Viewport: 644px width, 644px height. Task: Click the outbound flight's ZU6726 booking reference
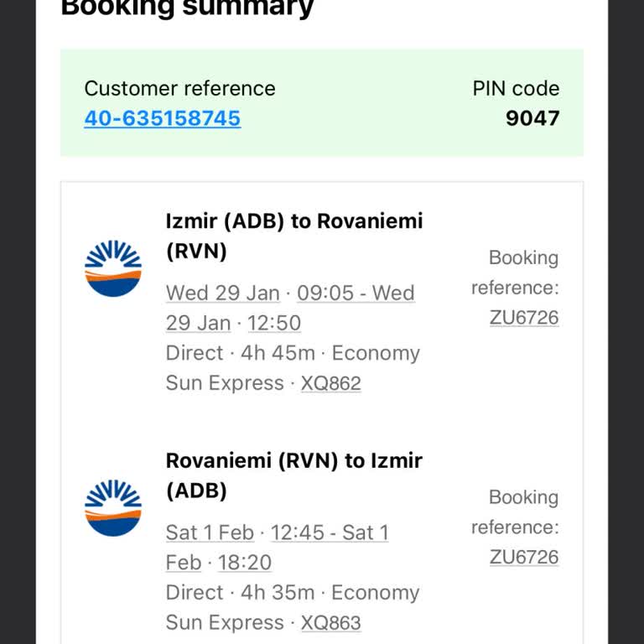(x=524, y=318)
